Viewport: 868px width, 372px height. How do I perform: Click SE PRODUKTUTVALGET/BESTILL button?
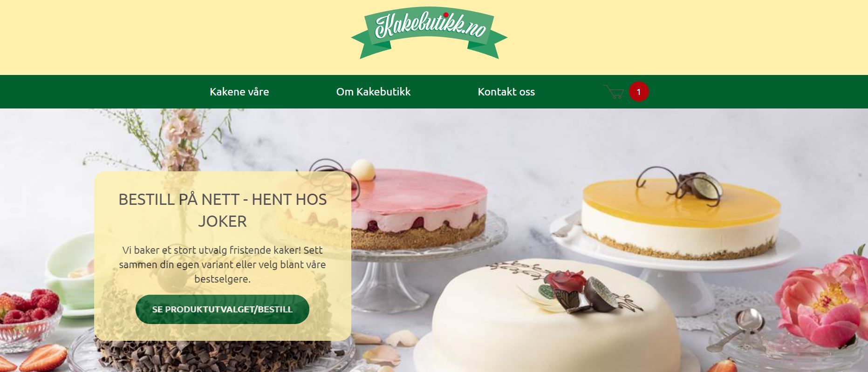[x=222, y=309]
